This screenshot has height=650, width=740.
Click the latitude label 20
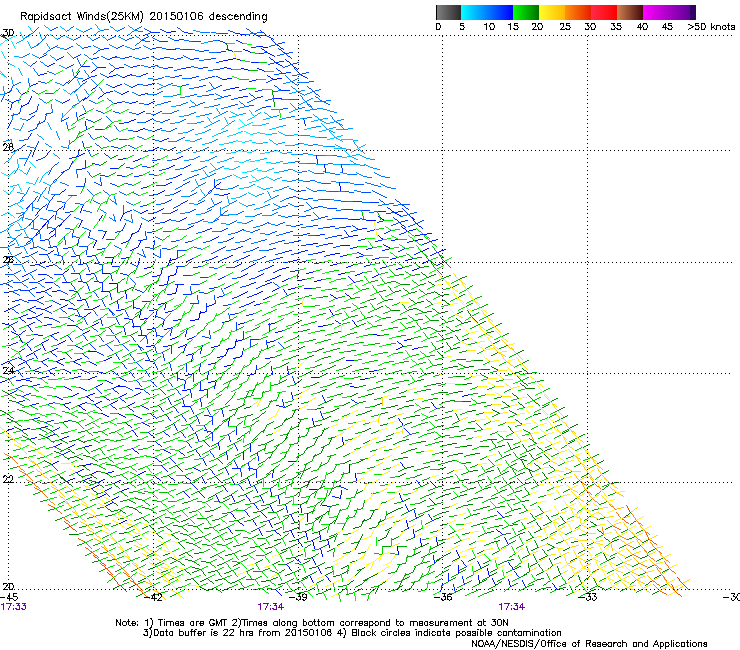pyautogui.click(x=8, y=587)
